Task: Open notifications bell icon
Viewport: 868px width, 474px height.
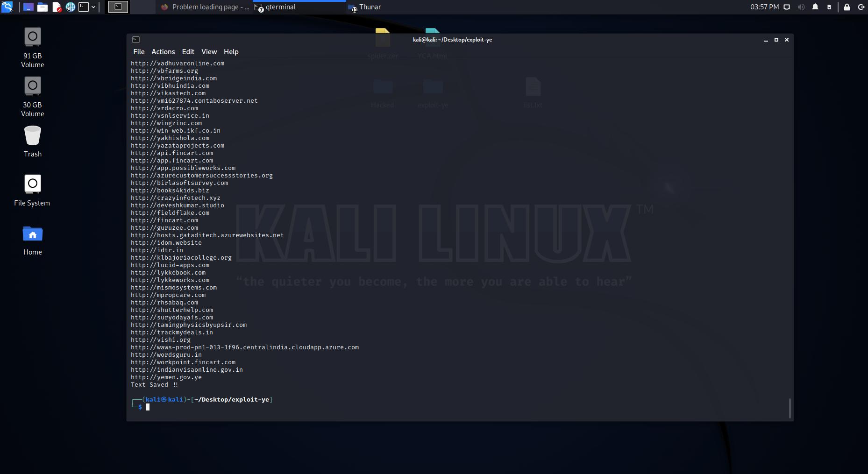Action: point(815,7)
